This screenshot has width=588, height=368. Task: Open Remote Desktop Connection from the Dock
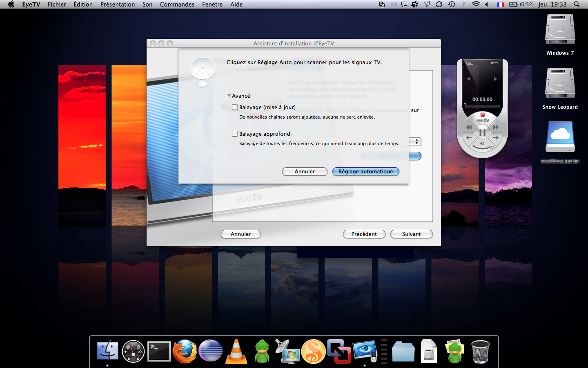287,351
